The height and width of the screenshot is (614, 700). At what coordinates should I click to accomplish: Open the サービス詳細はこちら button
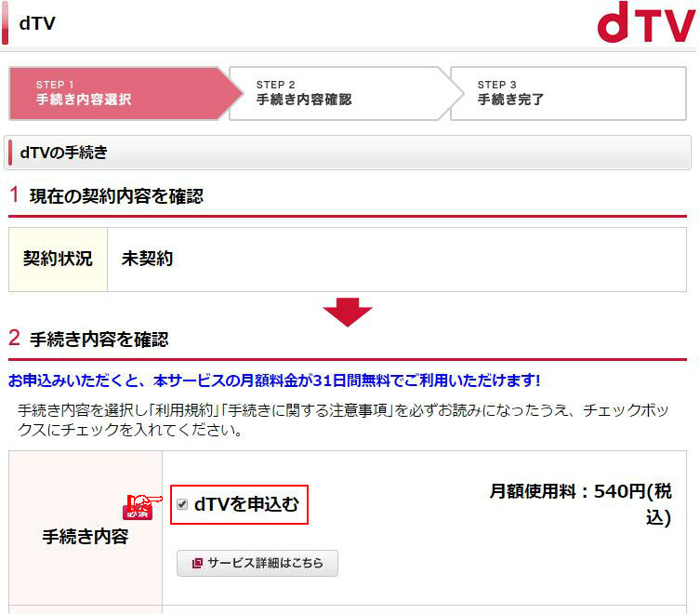[x=258, y=563]
